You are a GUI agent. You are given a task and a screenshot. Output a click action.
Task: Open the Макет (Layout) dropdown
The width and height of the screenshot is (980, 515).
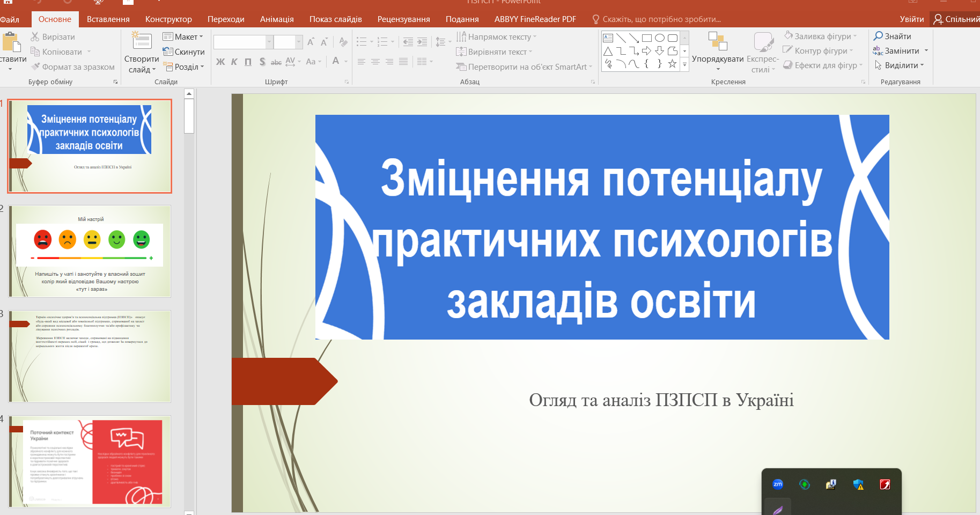coord(183,37)
